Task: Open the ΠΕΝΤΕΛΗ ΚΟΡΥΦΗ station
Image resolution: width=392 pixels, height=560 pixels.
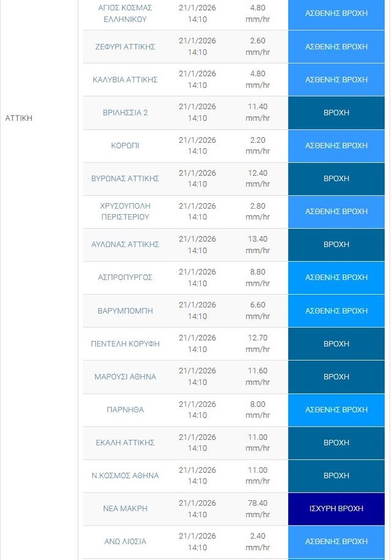Action: click(x=125, y=344)
